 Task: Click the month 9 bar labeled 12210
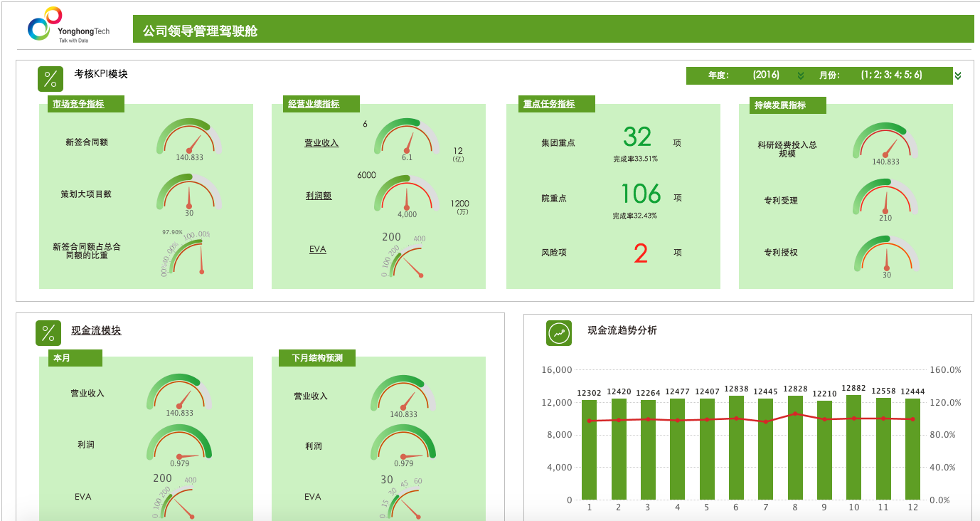(x=824, y=451)
